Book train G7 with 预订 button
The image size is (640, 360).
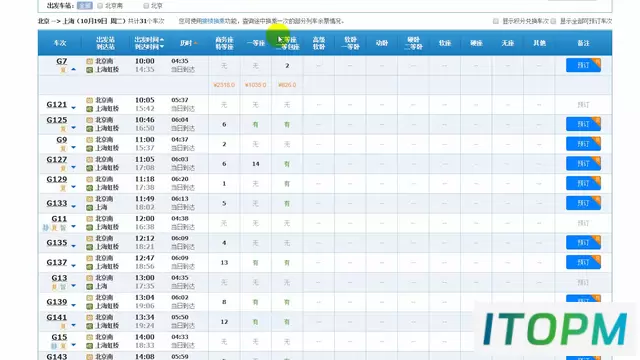tap(583, 65)
